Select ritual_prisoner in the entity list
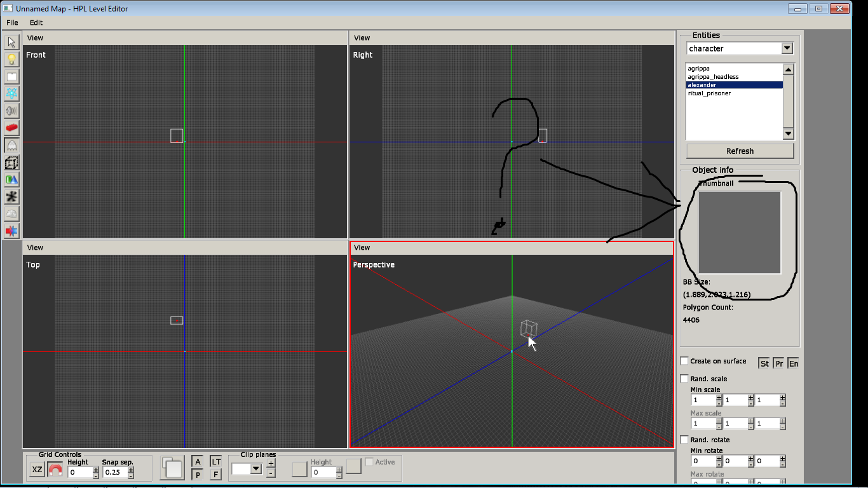 point(709,93)
